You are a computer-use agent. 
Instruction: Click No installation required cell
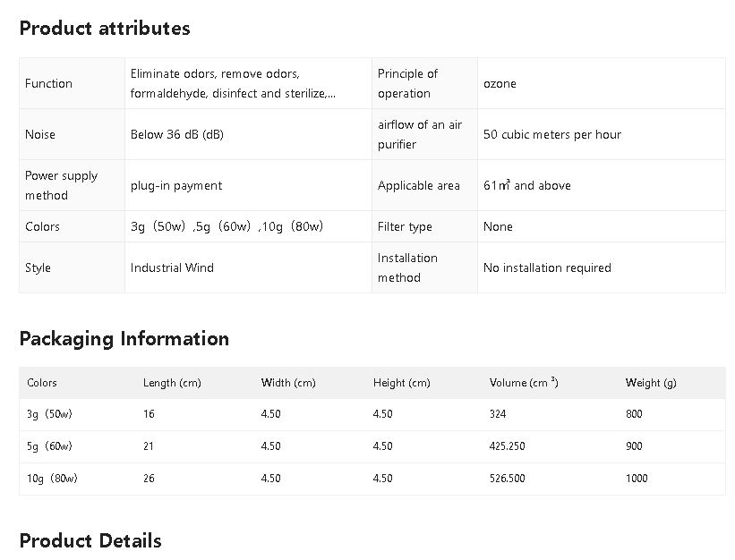[x=602, y=267]
